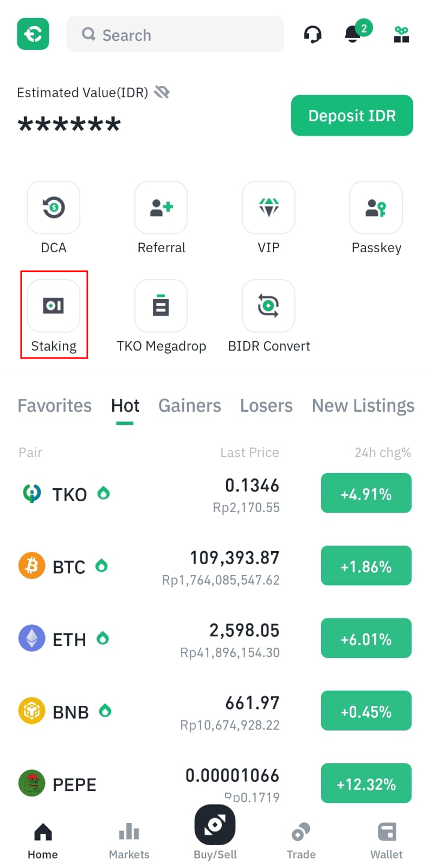Open TKO Megadrop icon
Viewport: 430px width, 868px height.
[161, 305]
